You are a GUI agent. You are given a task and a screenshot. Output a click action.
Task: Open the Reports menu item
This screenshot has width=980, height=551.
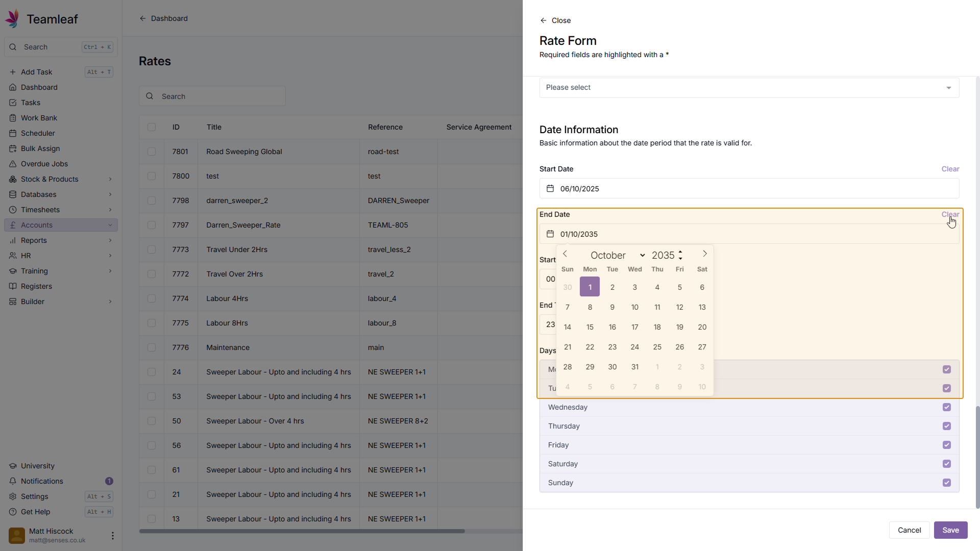tap(34, 240)
